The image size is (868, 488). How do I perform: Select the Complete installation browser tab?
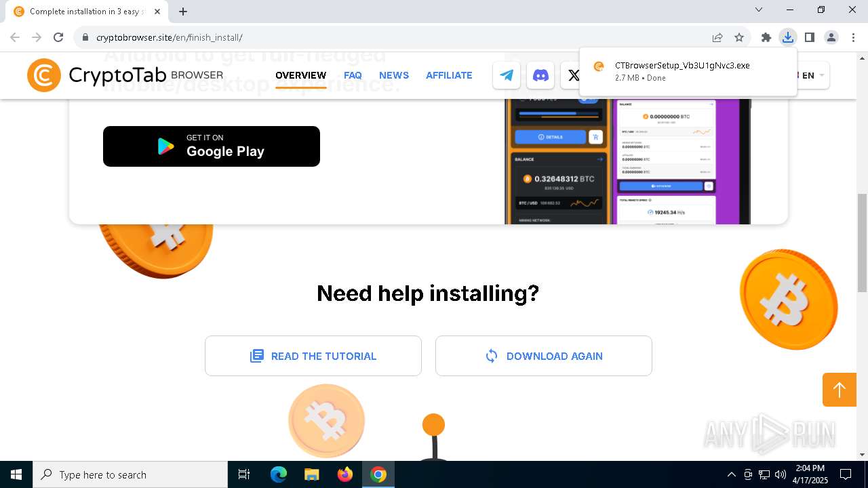tap(85, 12)
